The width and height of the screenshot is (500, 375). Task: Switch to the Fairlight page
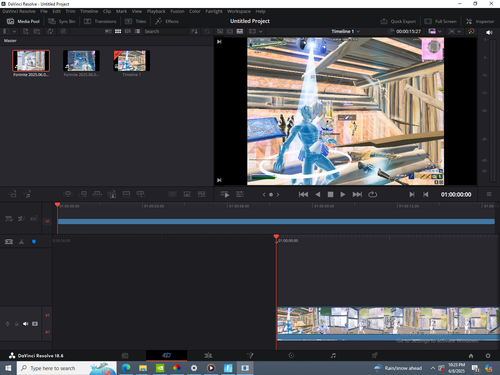point(333,355)
